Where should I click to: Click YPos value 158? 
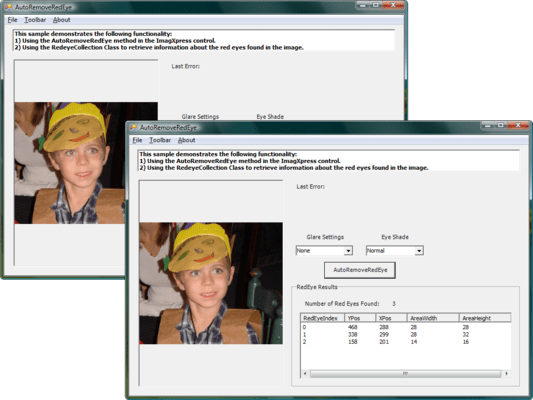(x=353, y=342)
